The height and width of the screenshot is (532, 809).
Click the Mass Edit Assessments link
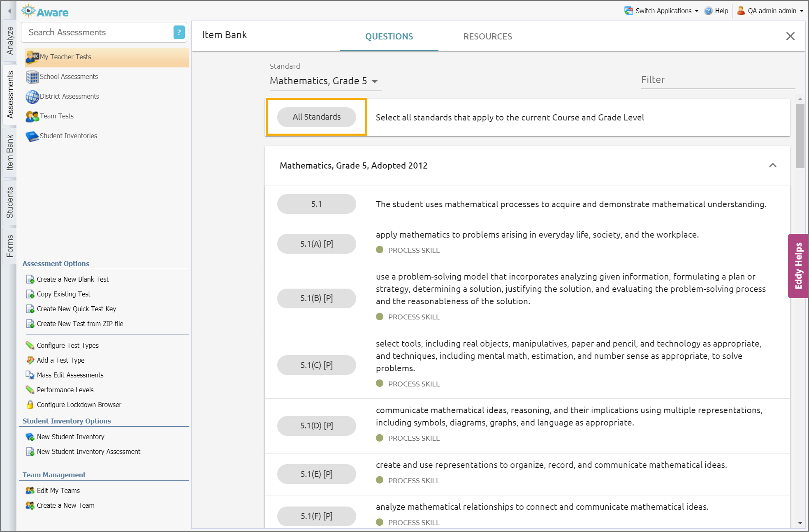click(x=70, y=375)
